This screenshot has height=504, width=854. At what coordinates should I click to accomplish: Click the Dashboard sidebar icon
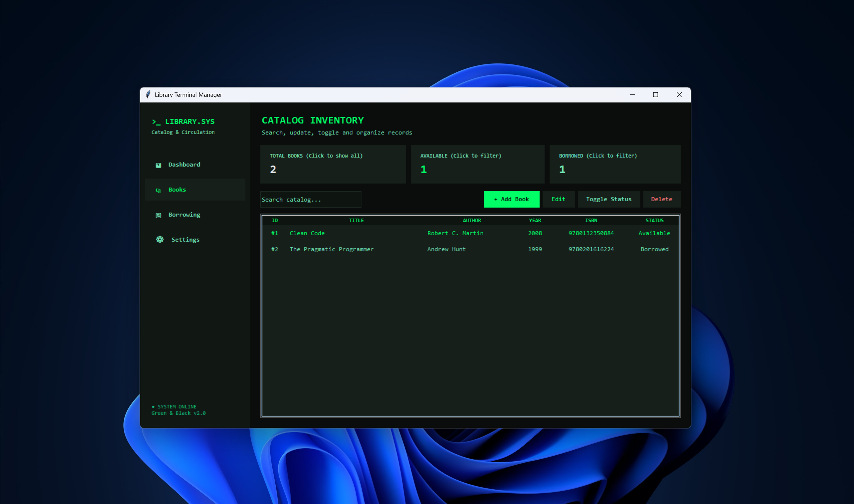pos(158,165)
